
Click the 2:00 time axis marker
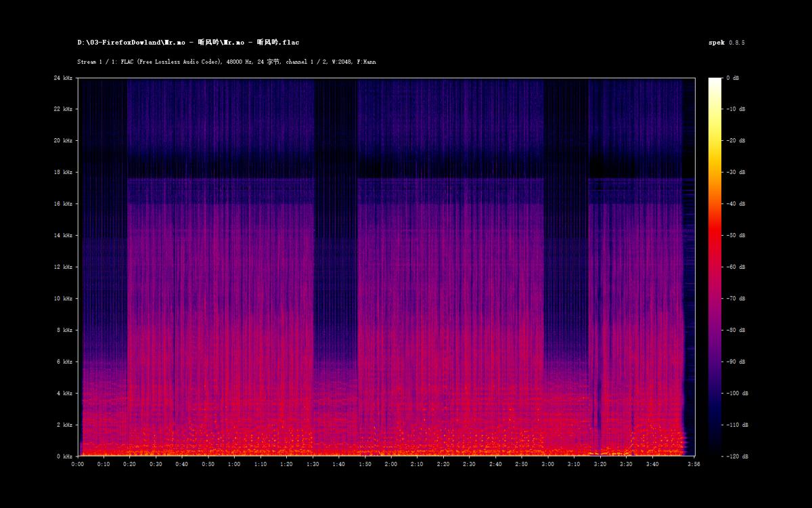(391, 465)
